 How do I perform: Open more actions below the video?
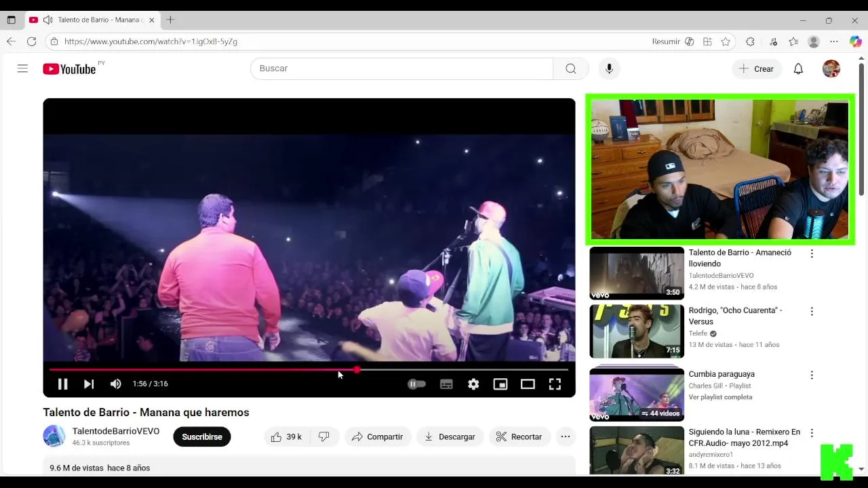pyautogui.click(x=566, y=437)
